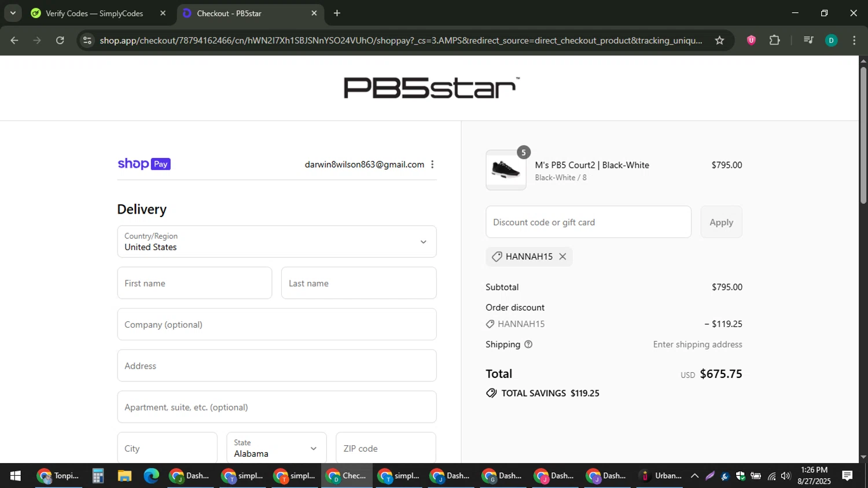
Task: Open the Wi-Fi network tray icon
Action: pyautogui.click(x=771, y=476)
